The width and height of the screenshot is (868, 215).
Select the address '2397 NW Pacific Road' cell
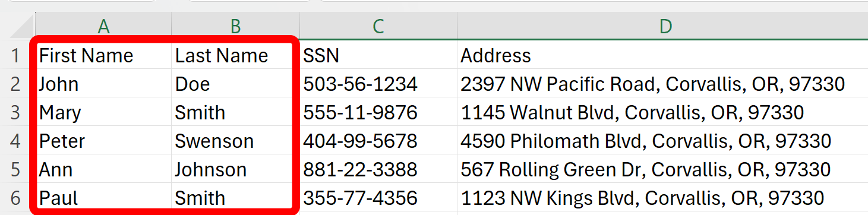click(x=662, y=84)
